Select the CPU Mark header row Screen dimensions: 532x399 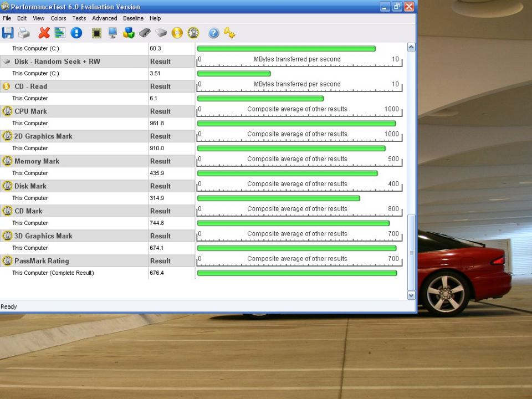point(98,111)
